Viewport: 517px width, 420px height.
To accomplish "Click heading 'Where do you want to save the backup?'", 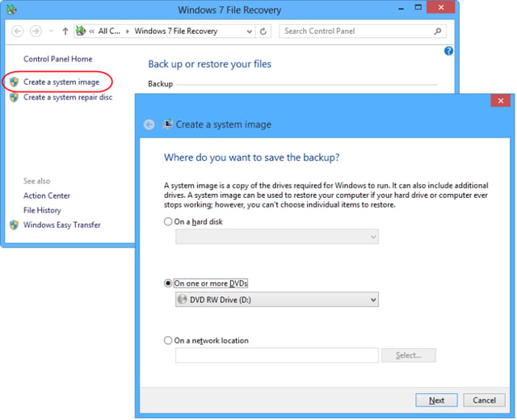I will point(251,157).
